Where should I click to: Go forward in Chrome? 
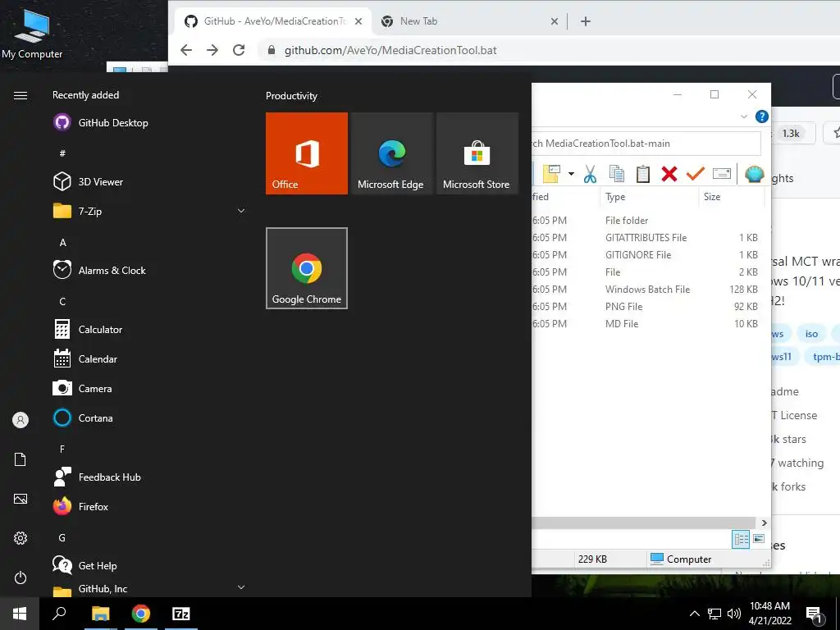tap(212, 50)
